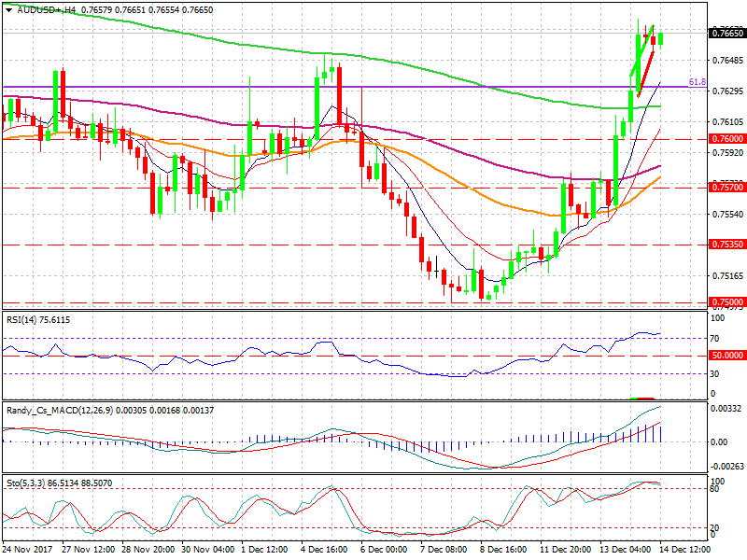Select the red 0.75350 level label
This screenshot has height=560, width=747.
[x=727, y=245]
